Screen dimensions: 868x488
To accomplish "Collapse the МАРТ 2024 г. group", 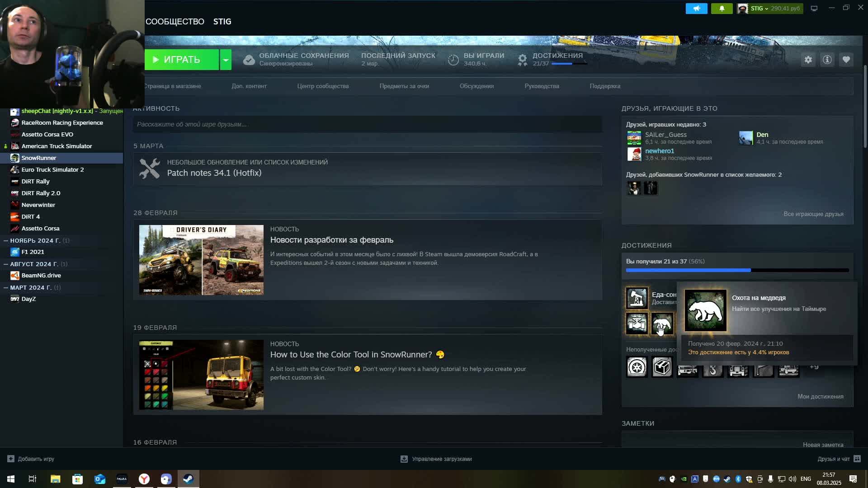I will (x=6, y=287).
